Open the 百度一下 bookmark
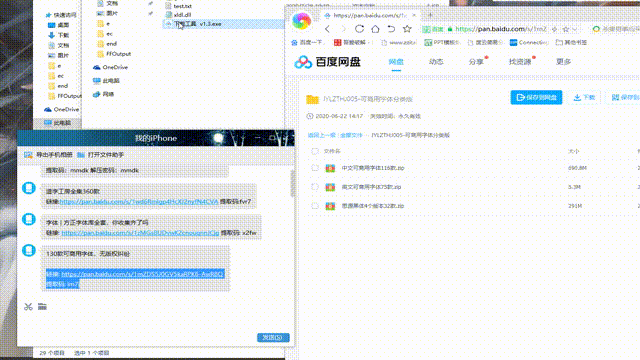This screenshot has width=640, height=360. click(307, 42)
